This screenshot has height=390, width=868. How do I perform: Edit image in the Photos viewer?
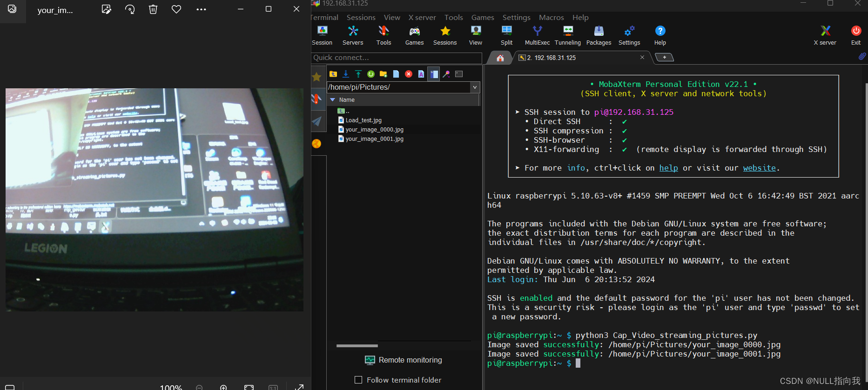tap(106, 9)
